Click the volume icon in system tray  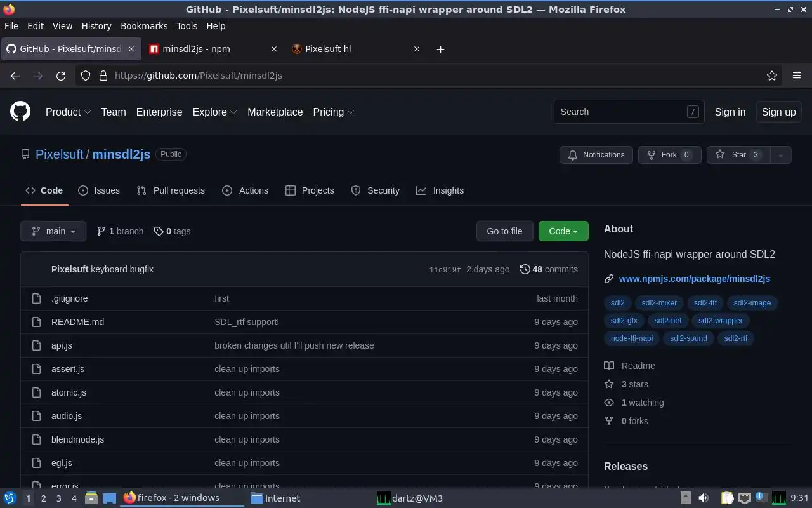pyautogui.click(x=703, y=498)
